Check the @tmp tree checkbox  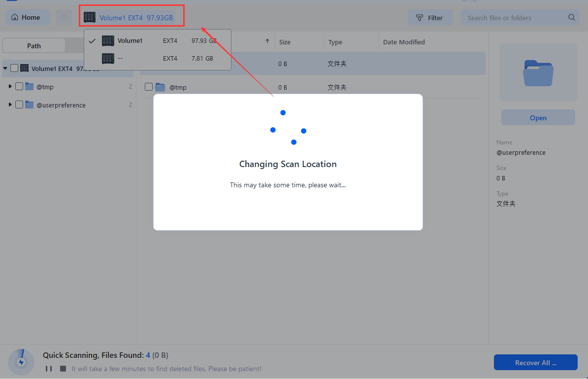click(19, 86)
